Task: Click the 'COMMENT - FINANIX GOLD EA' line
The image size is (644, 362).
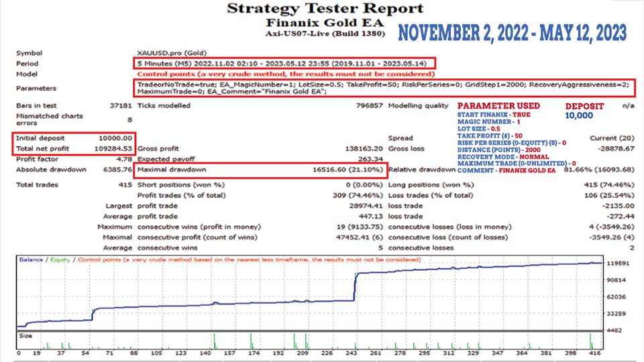Action: [x=506, y=170]
